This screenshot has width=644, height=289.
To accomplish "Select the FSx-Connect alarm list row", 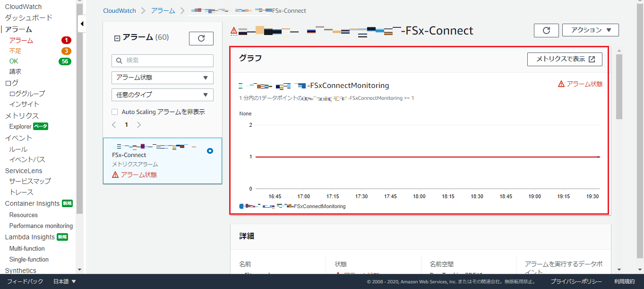I will pyautogui.click(x=163, y=161).
